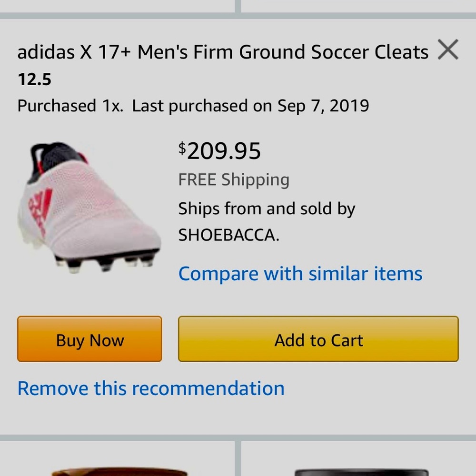Image resolution: width=476 pixels, height=476 pixels.
Task: Open the adidas X 17+ product title link
Action: point(222,51)
